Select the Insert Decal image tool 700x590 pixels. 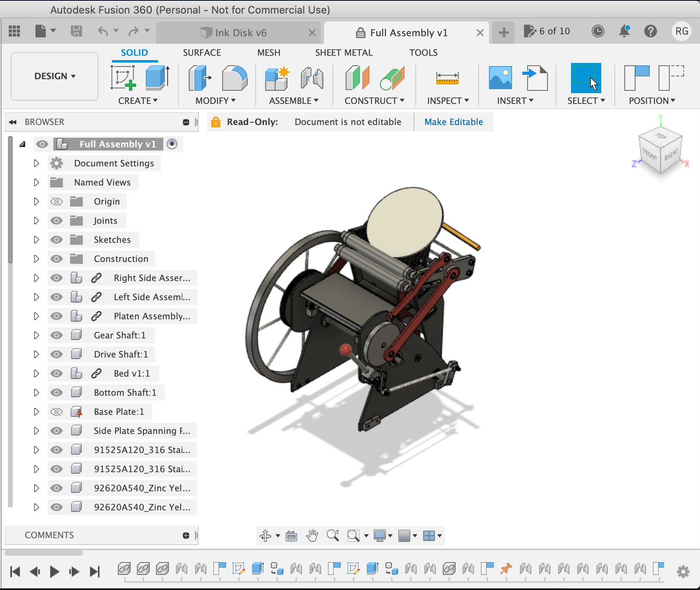tap(500, 78)
